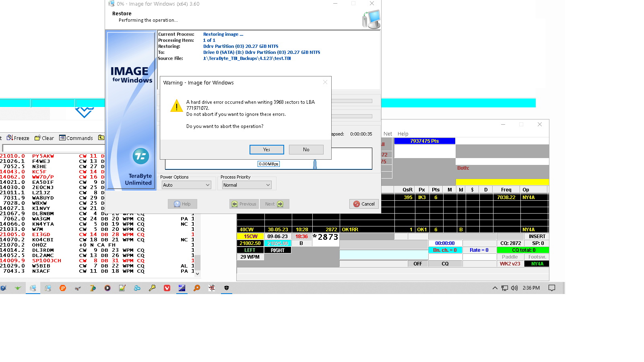Click the yellow icon right of Commands
Viewport: 644px width, 362px height.
point(101,138)
